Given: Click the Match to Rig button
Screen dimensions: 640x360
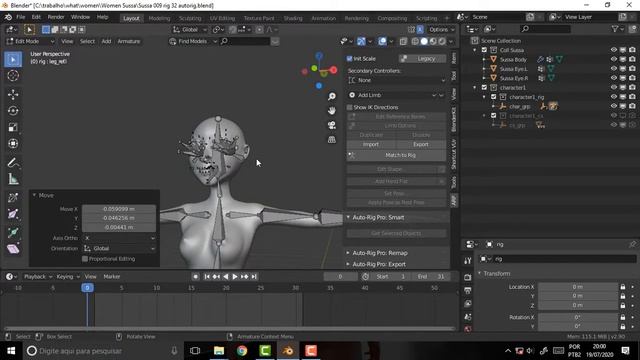Looking at the screenshot, I should [x=396, y=155].
